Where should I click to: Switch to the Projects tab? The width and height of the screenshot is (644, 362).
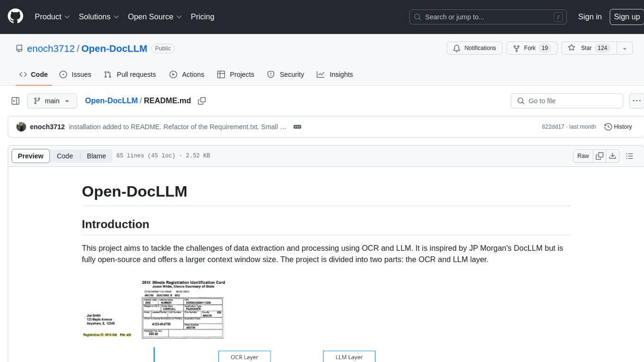[x=236, y=74]
